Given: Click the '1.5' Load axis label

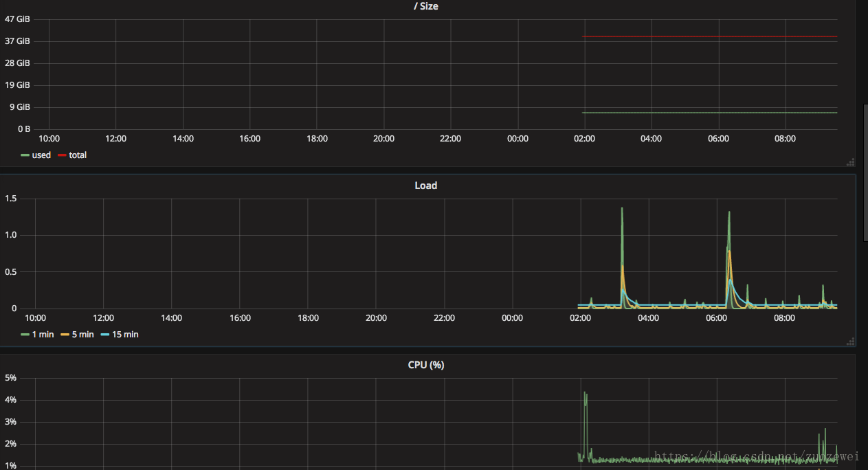Looking at the screenshot, I should (10, 199).
